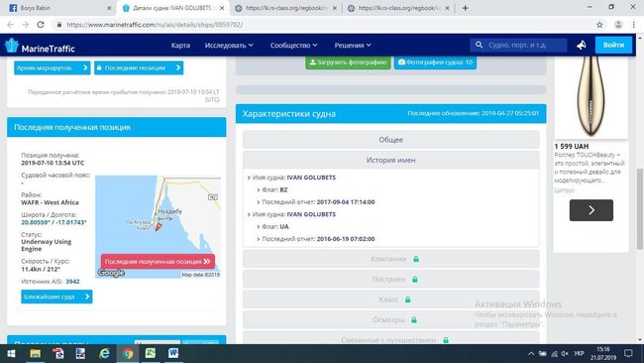Click the MarineTraffic logo

click(40, 46)
